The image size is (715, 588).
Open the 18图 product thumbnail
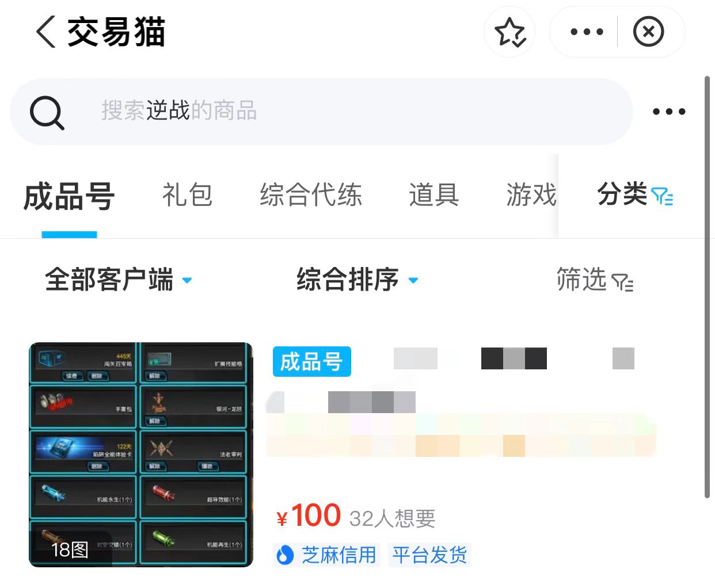[x=141, y=455]
